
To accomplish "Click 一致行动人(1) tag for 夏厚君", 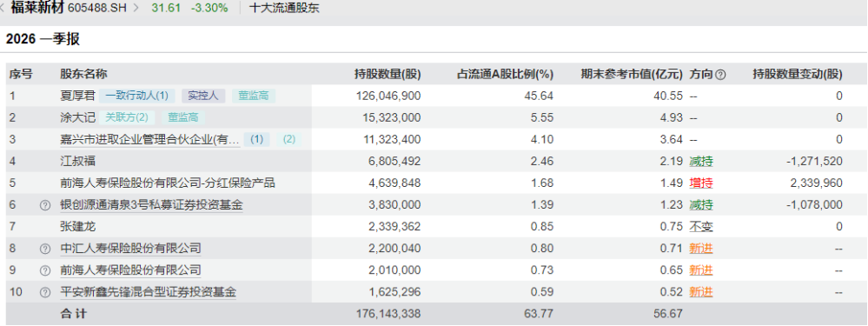I will (136, 96).
